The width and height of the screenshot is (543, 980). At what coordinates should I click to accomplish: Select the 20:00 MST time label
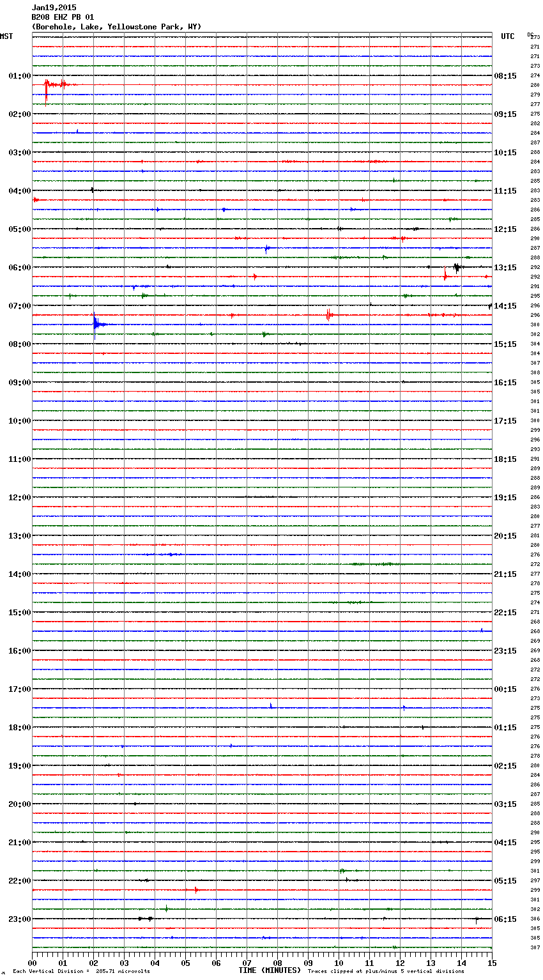pos(19,804)
